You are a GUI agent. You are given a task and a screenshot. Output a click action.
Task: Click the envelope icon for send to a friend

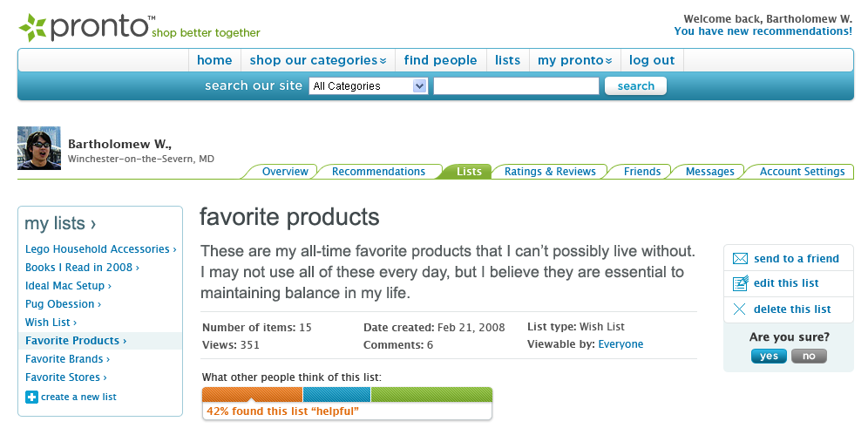pyautogui.click(x=740, y=258)
